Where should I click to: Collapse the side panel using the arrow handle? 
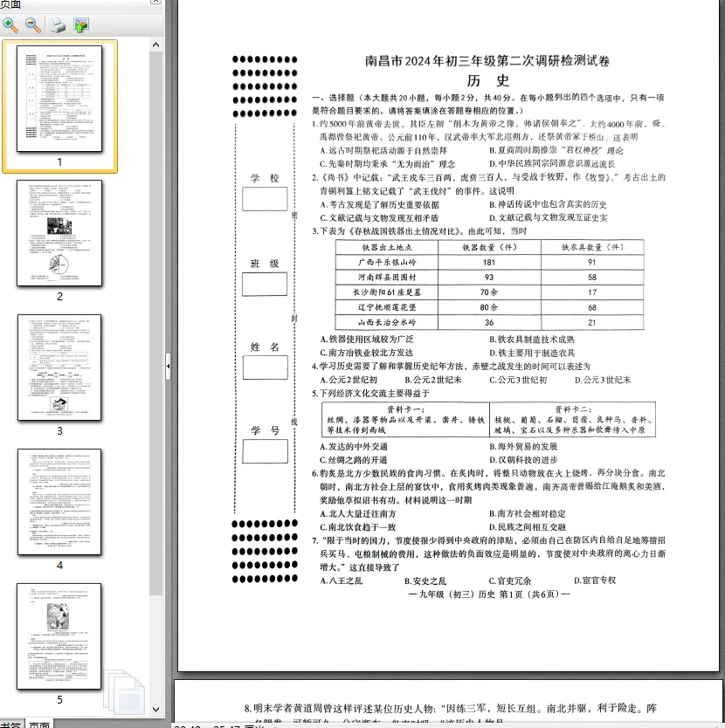[169, 366]
